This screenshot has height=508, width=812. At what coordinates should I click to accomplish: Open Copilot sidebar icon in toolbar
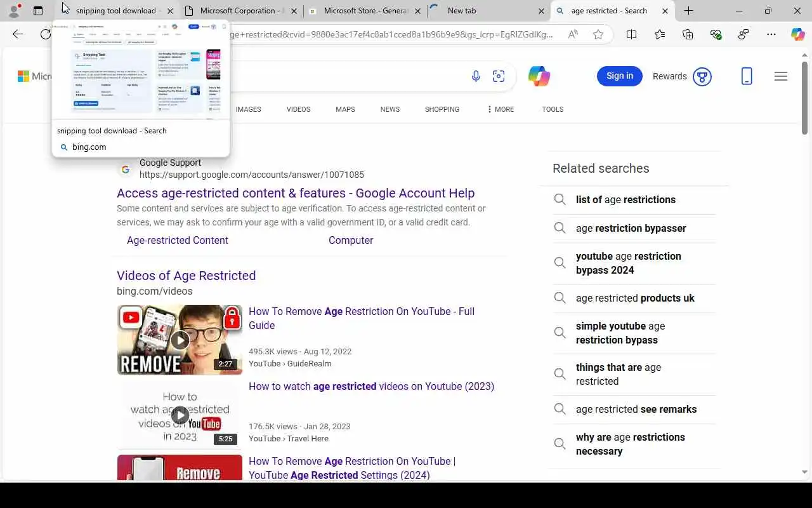click(798, 34)
